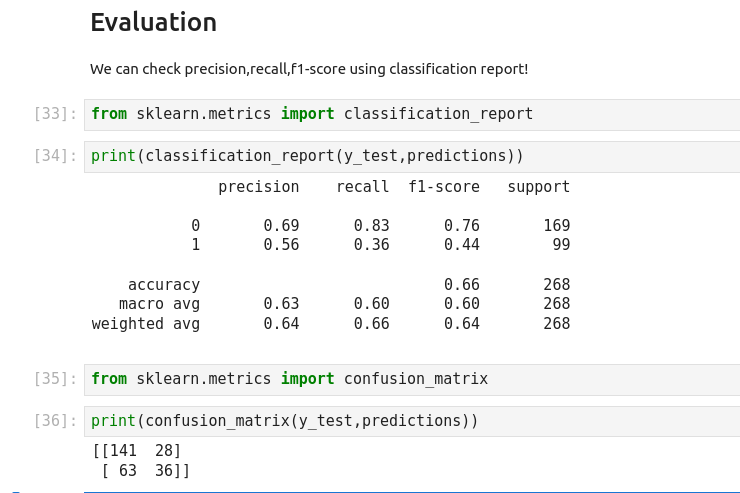Click the f1-score column header in output
740x493 pixels.
pyautogui.click(x=443, y=187)
